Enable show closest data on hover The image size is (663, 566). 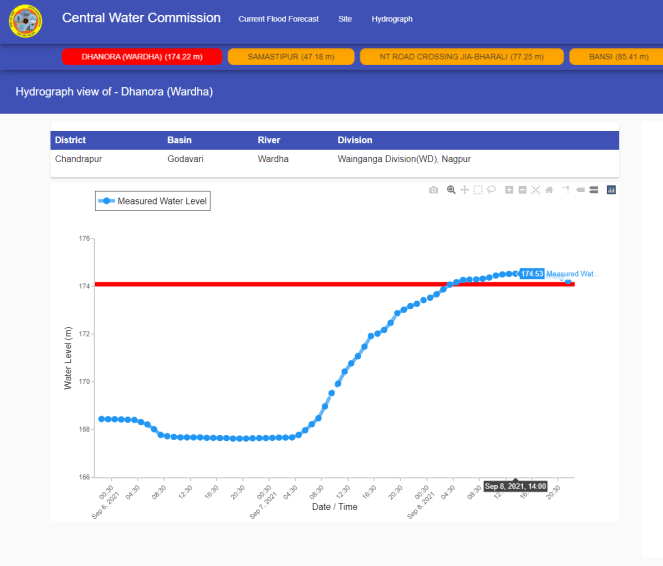pyautogui.click(x=581, y=190)
